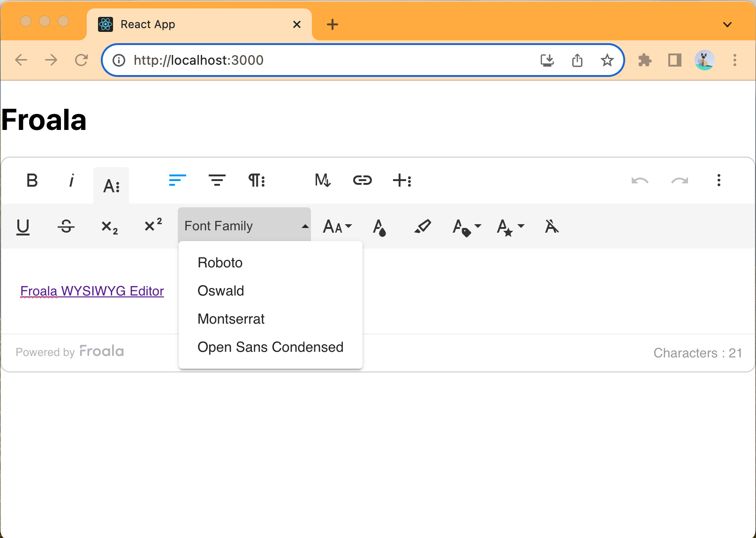Image resolution: width=756 pixels, height=538 pixels.
Task: Apply italic formatting
Action: tap(71, 181)
